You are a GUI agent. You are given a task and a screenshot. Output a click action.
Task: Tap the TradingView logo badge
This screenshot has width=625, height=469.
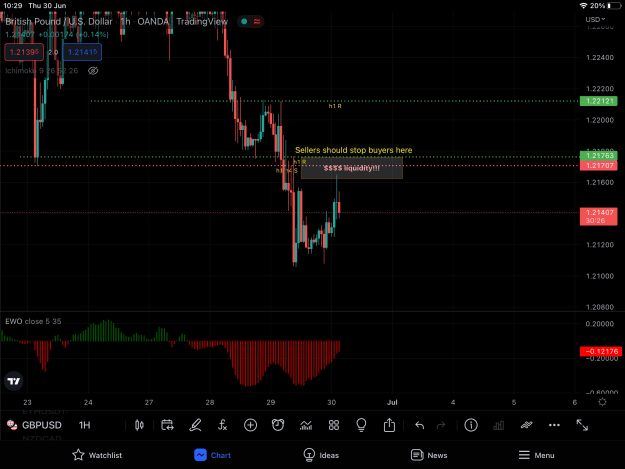pyautogui.click(x=14, y=381)
